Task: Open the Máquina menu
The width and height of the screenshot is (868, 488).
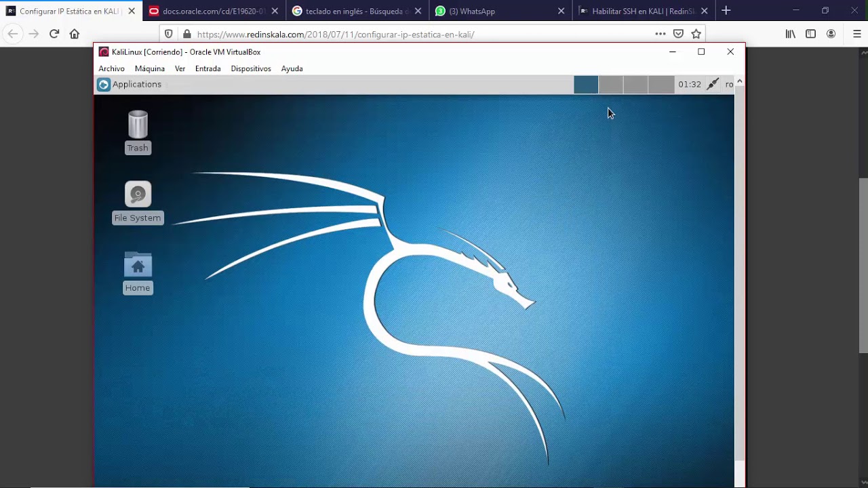Action: coord(150,68)
